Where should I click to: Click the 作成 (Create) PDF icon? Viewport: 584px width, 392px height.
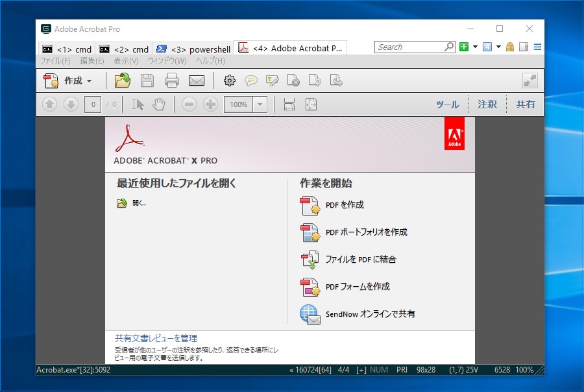point(51,80)
